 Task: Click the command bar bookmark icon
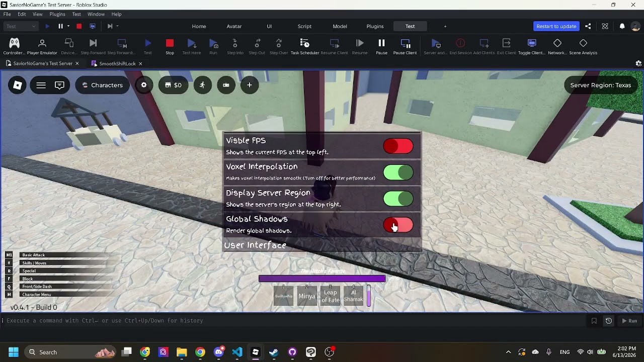coord(594,321)
